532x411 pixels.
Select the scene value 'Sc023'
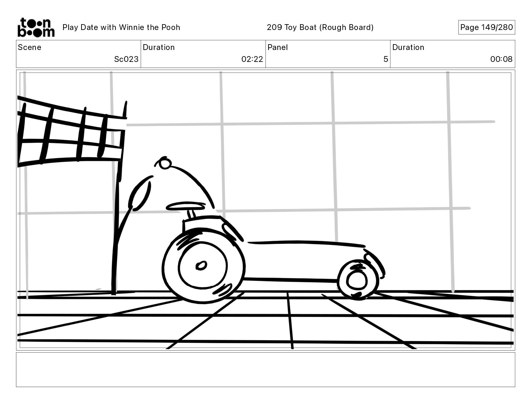[126, 59]
